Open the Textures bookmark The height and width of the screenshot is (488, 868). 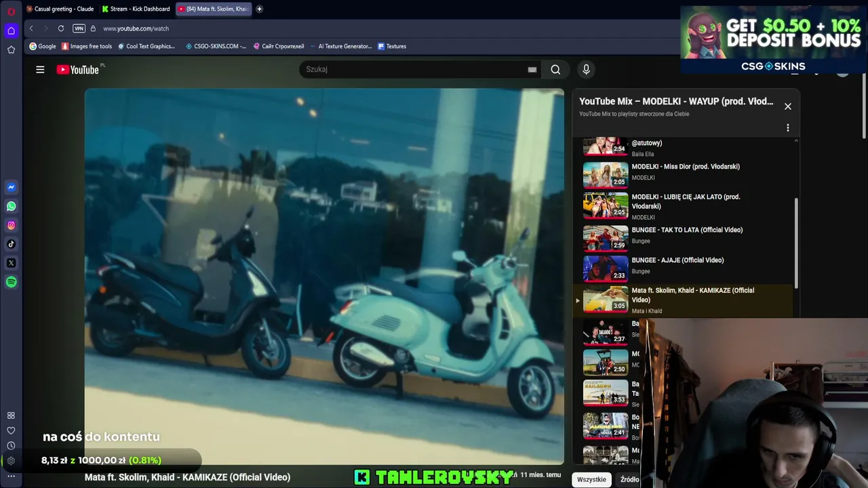392,46
